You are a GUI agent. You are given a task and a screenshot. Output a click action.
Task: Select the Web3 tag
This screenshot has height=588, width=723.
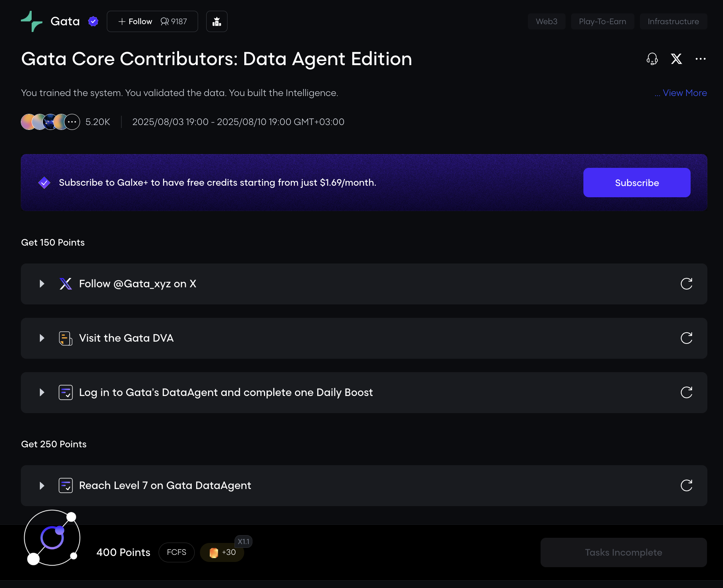(x=546, y=22)
